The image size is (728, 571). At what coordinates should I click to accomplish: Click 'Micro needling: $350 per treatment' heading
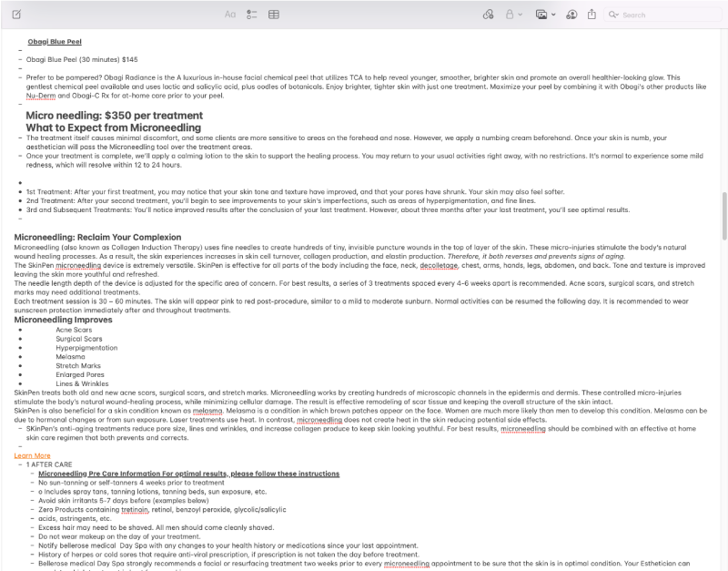click(x=115, y=116)
